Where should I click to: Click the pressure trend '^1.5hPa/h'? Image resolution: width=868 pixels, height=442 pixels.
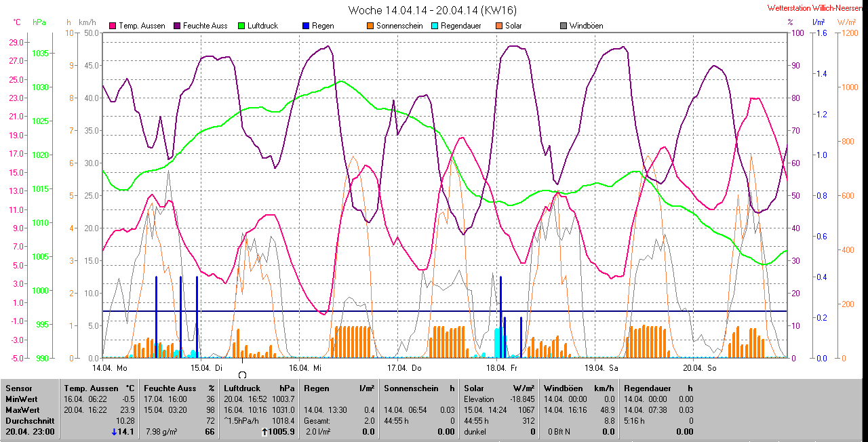pyautogui.click(x=241, y=421)
